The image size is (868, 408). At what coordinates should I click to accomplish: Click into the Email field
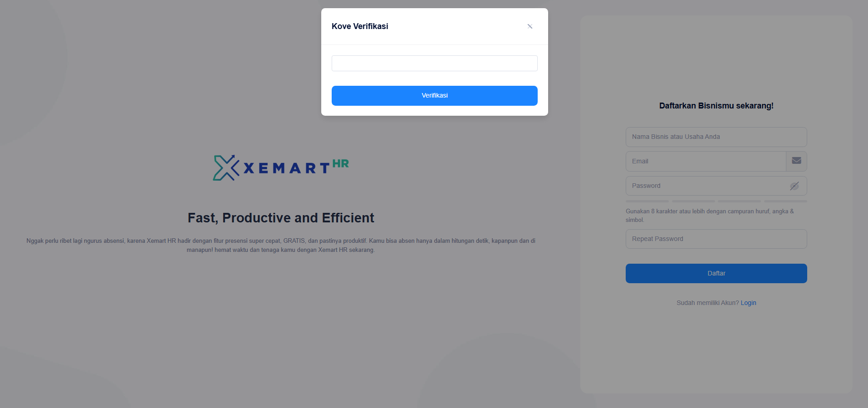[x=706, y=161]
